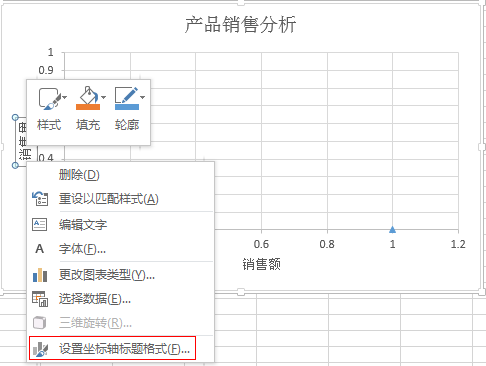Open the 轮廓 outline dropdown arrow
Image resolution: width=486 pixels, height=366 pixels.
coord(142,97)
